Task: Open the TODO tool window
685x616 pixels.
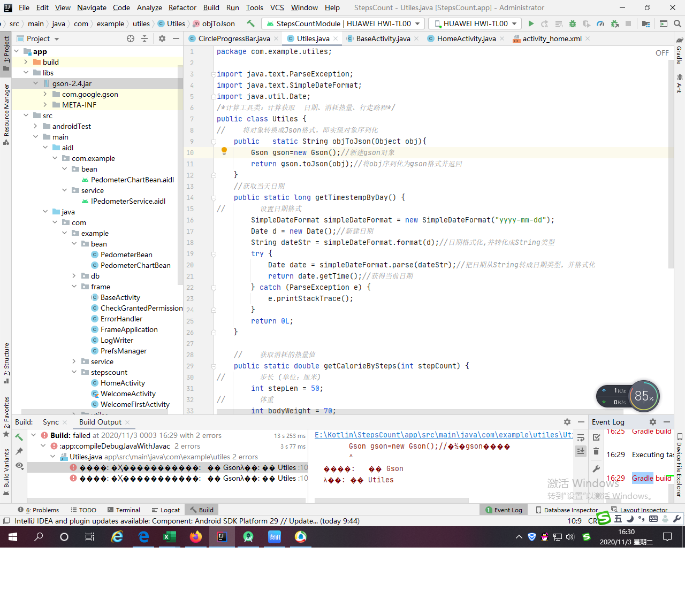Action: click(83, 510)
